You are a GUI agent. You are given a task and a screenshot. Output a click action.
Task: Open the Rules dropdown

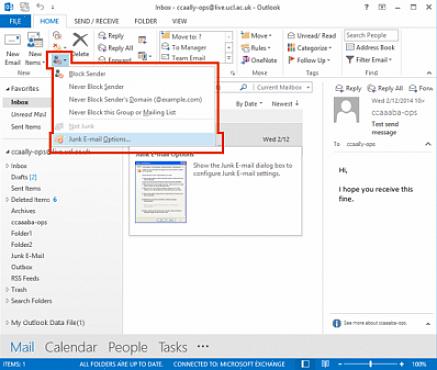[256, 48]
